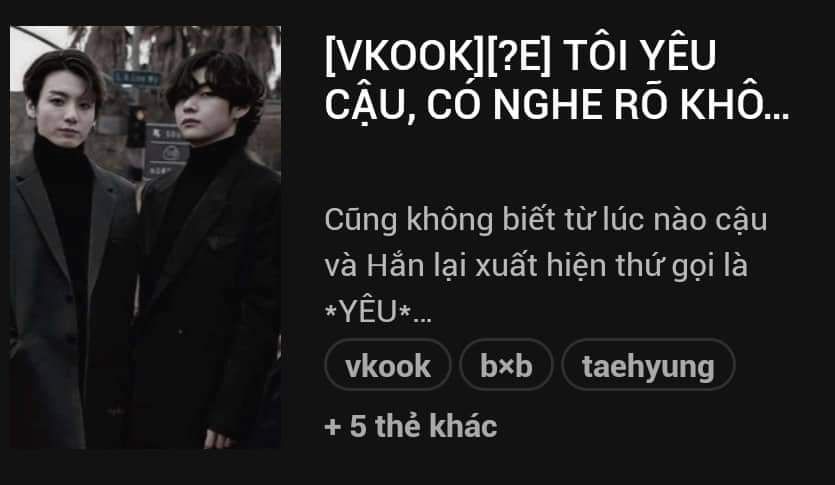Select the "taehyung" tag chip
The image size is (835, 485).
[648, 365]
